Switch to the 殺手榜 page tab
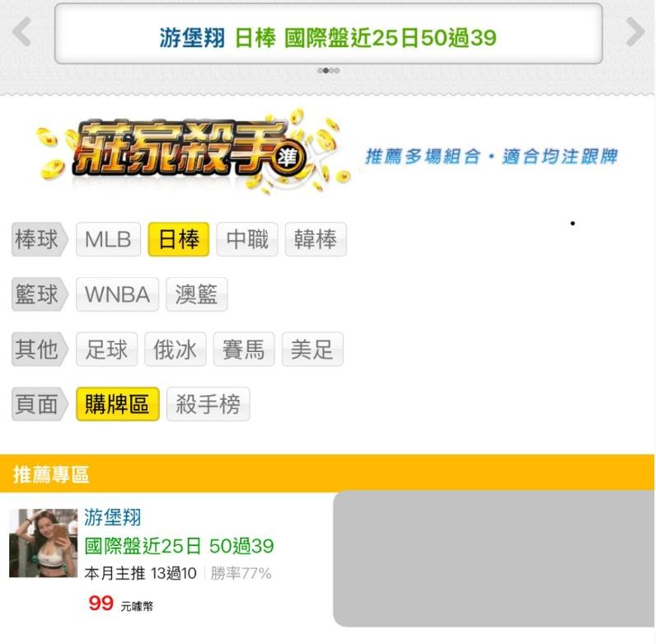 (x=208, y=404)
